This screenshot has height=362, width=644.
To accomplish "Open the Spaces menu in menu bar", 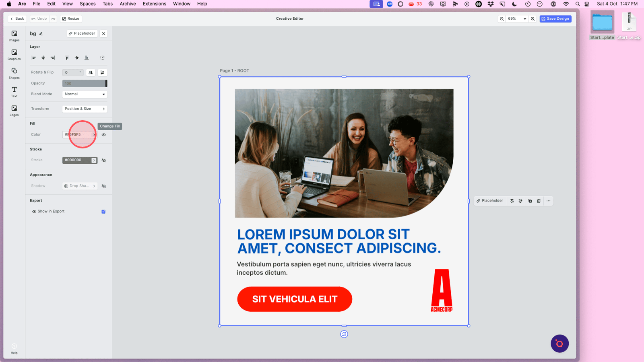I will 87,4.
